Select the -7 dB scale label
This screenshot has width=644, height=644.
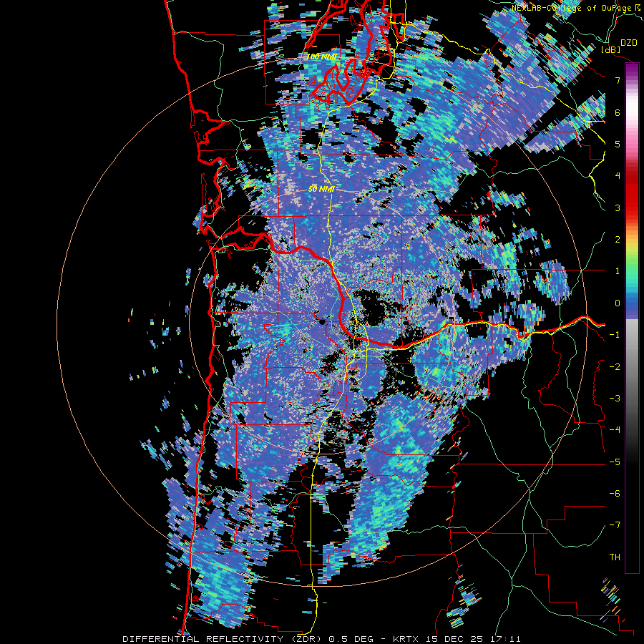pos(615,525)
